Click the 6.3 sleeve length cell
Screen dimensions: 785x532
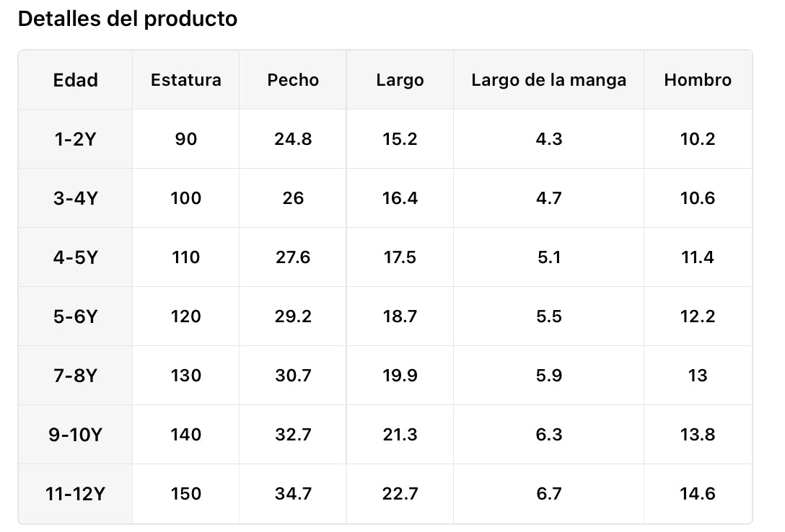549,435
